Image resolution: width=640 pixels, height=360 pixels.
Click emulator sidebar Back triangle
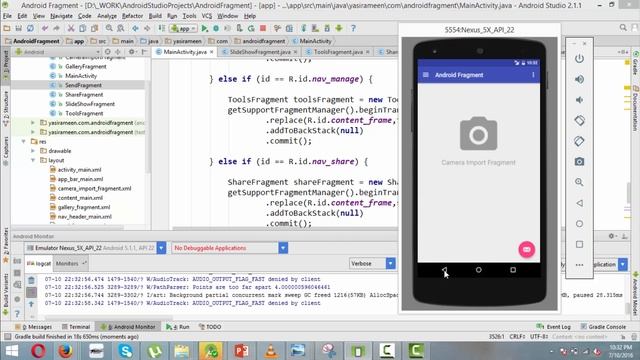coord(579,203)
